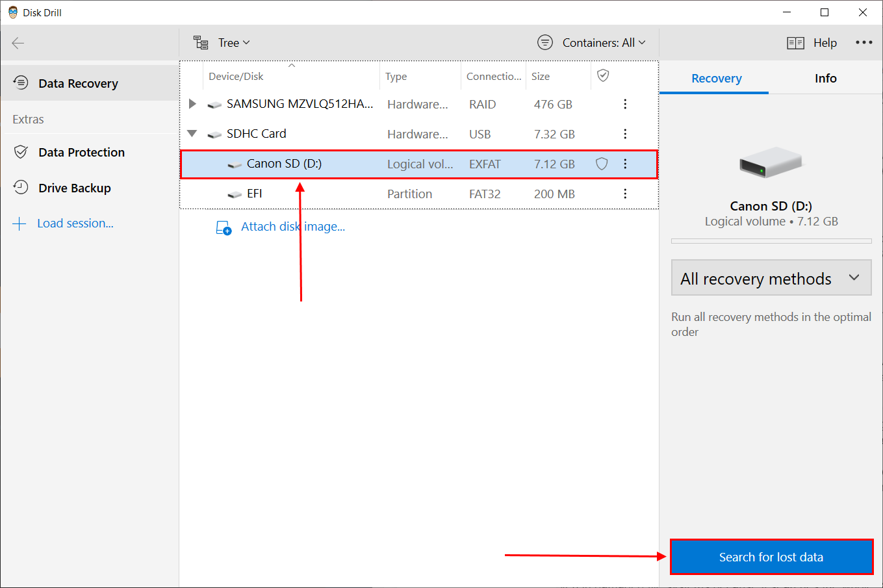Open the Tree view dropdown
Viewport: 883px width, 588px height.
pyautogui.click(x=234, y=43)
